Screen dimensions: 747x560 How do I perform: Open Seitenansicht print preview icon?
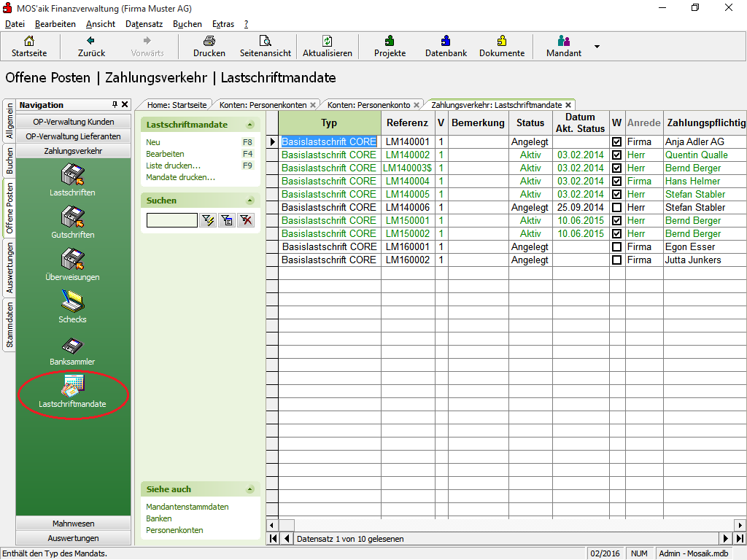[266, 41]
